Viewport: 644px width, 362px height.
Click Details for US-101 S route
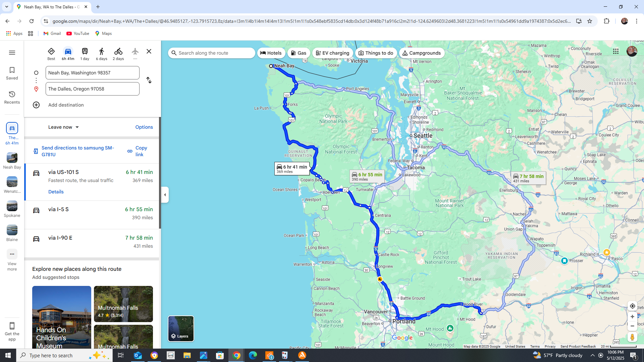click(x=56, y=192)
